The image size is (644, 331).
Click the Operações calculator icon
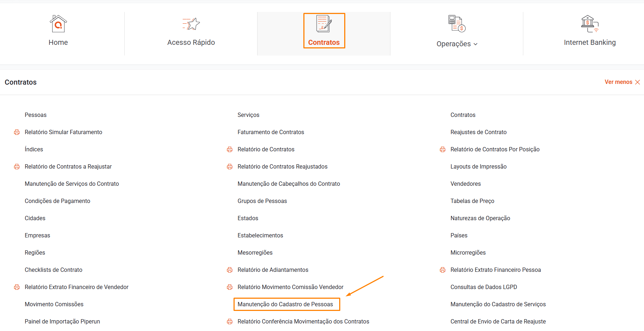[x=457, y=24]
